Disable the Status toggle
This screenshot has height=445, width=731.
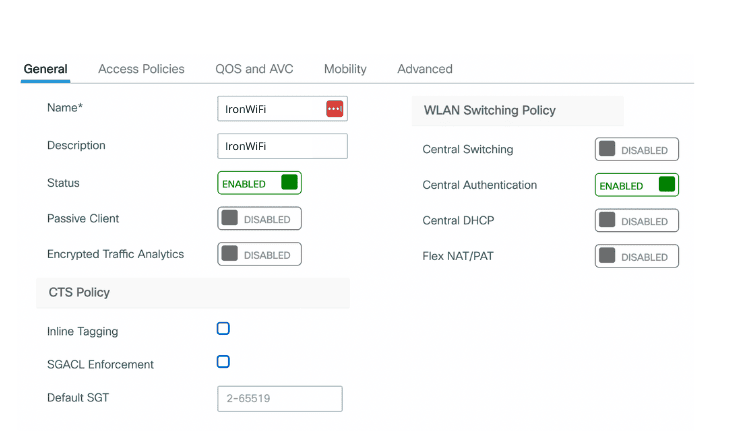(x=259, y=183)
